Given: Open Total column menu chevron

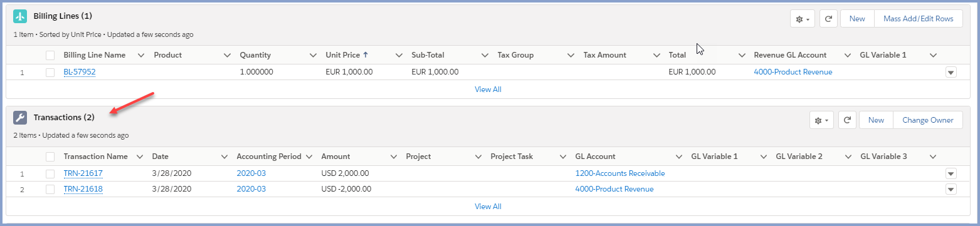Looking at the screenshot, I should (742, 55).
